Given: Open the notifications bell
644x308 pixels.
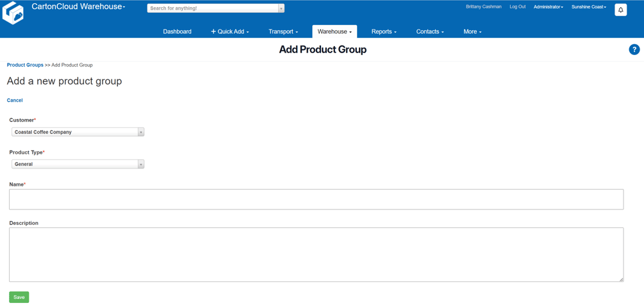Looking at the screenshot, I should coord(620,10).
